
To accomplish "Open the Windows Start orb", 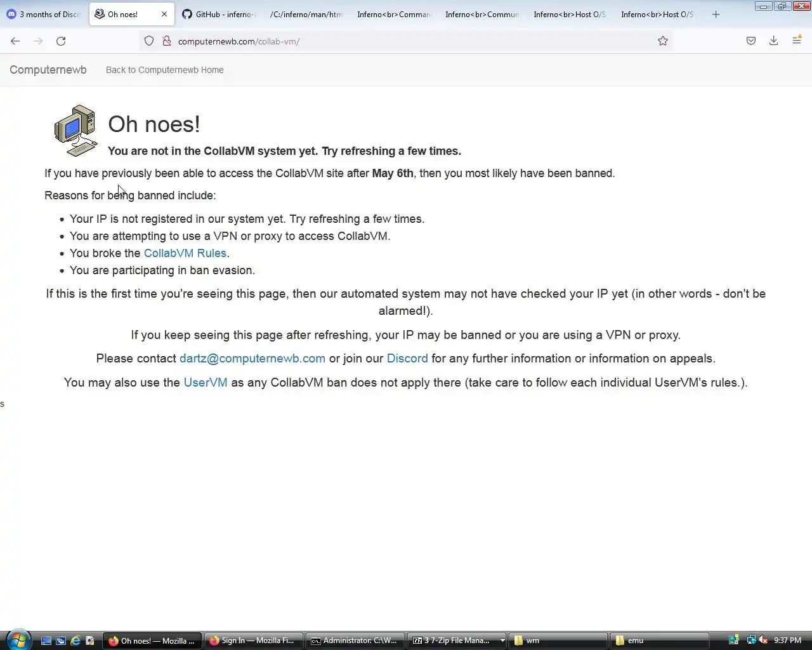I will (x=18, y=640).
